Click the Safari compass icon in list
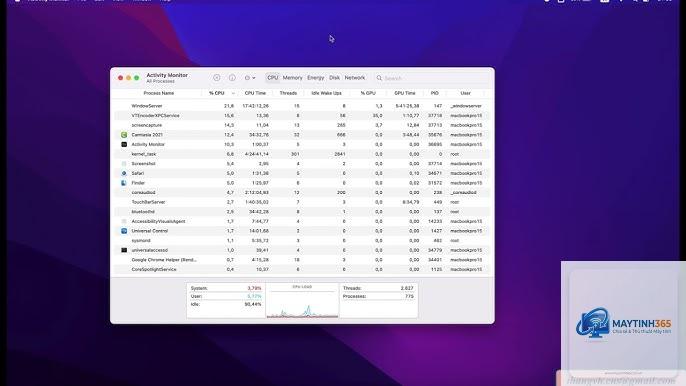The width and height of the screenshot is (686, 386). pyautogui.click(x=124, y=173)
